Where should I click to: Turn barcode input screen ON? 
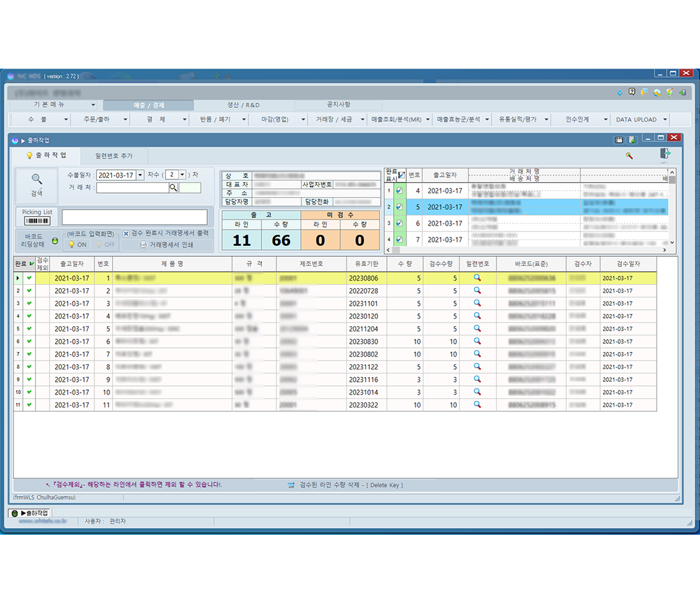click(77, 245)
